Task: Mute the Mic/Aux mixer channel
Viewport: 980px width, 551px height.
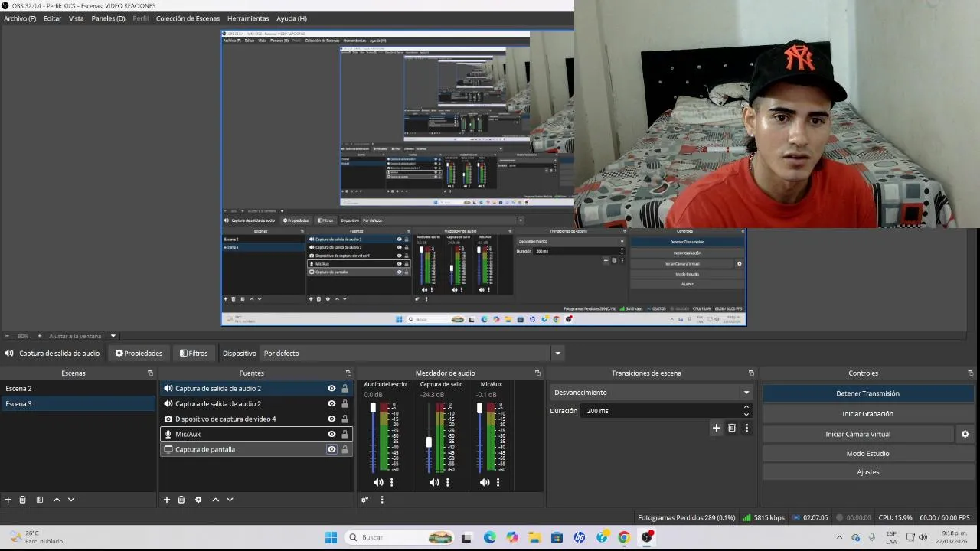Action: 485,482
